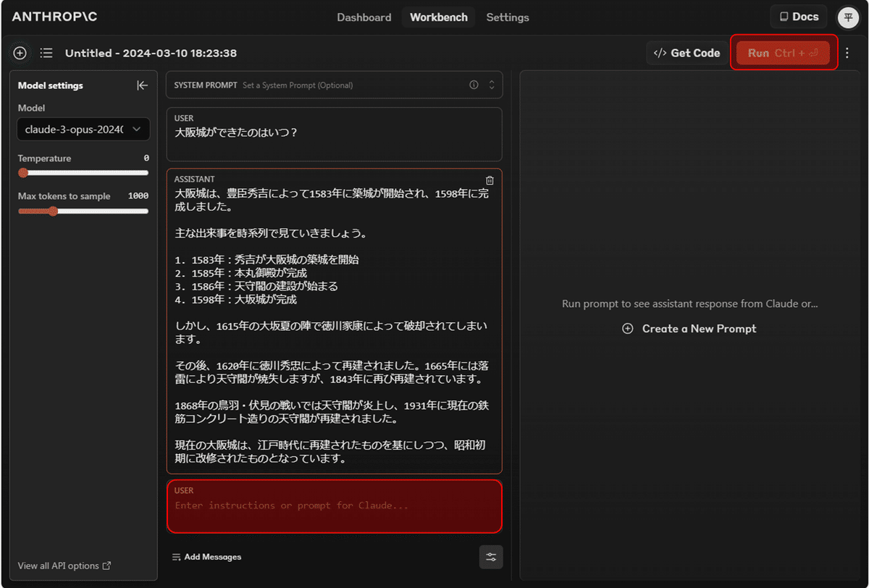Open the prompt list icon
Image resolution: width=869 pixels, height=588 pixels.
pos(46,53)
